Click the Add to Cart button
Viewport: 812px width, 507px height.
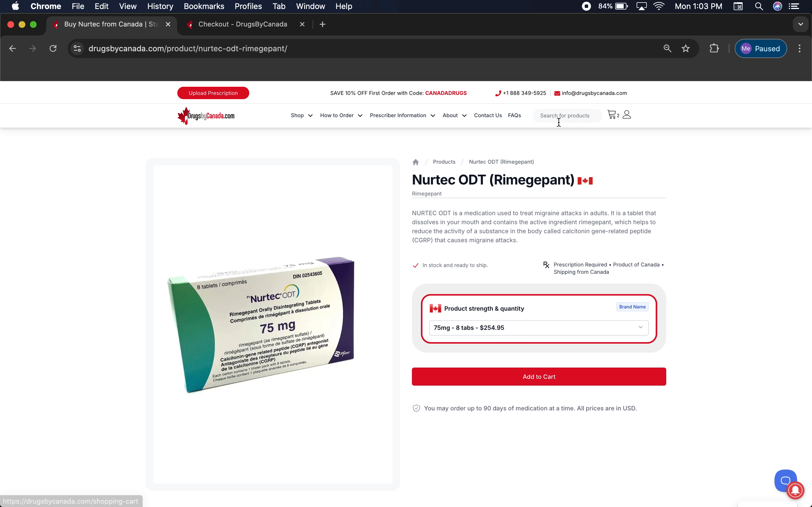tap(539, 377)
